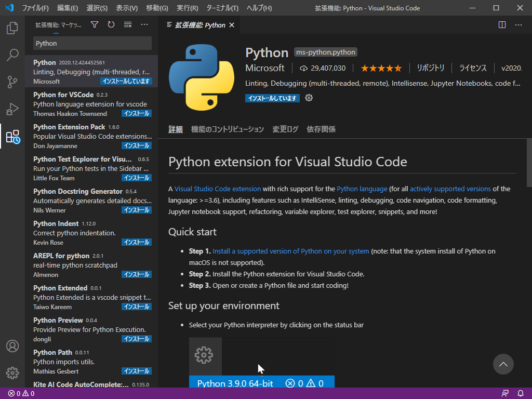Split the editor to the right
This screenshot has width=532, height=399.
point(502,25)
